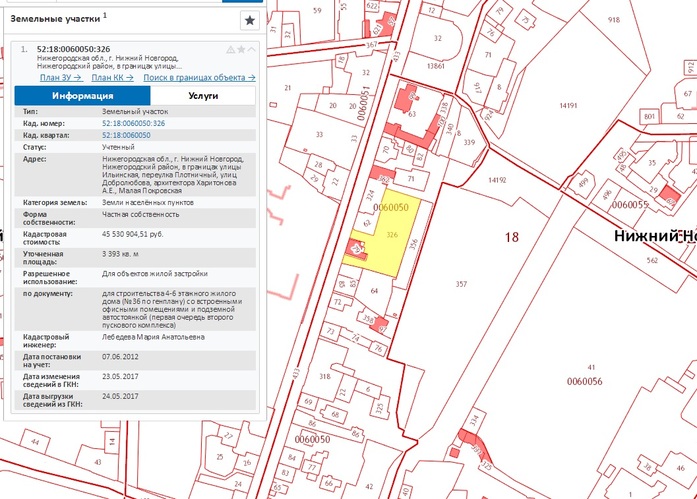Open the План ЗУ link
The height and width of the screenshot is (499, 697).
click(60, 77)
